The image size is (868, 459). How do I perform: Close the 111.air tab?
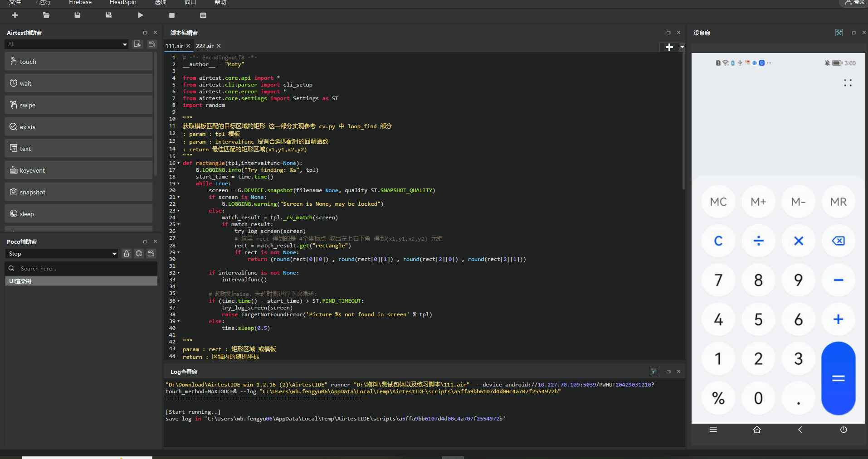188,46
